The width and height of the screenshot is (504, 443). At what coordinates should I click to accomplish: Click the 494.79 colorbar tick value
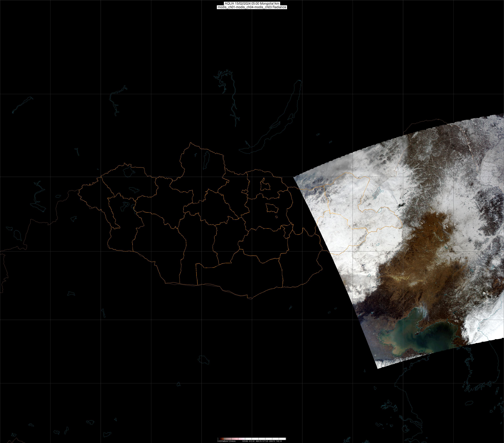[x=259, y=441]
